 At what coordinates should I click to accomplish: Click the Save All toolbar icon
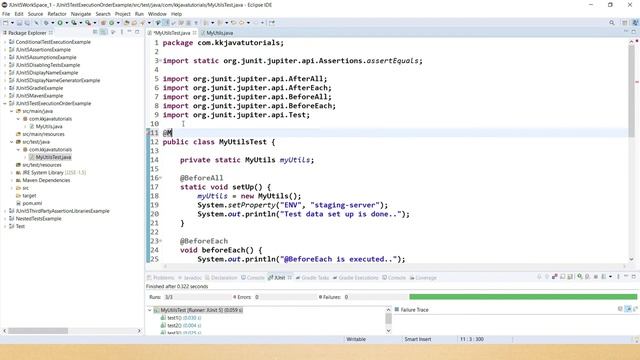tap(27, 23)
